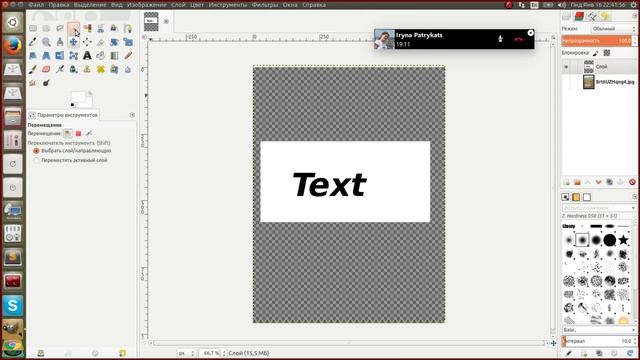Open the 'Инструменты' menu
640x360 pixels.
click(x=227, y=5)
